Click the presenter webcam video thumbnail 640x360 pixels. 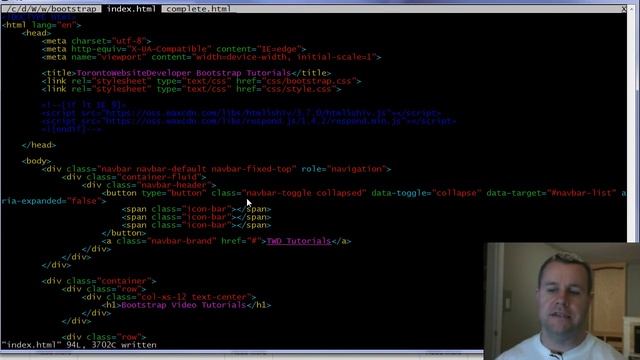(562, 301)
